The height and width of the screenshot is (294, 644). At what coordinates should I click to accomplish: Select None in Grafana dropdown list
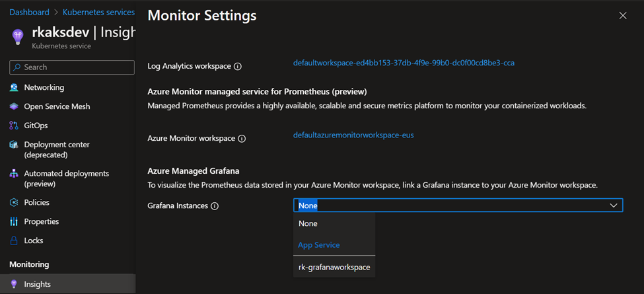(308, 224)
